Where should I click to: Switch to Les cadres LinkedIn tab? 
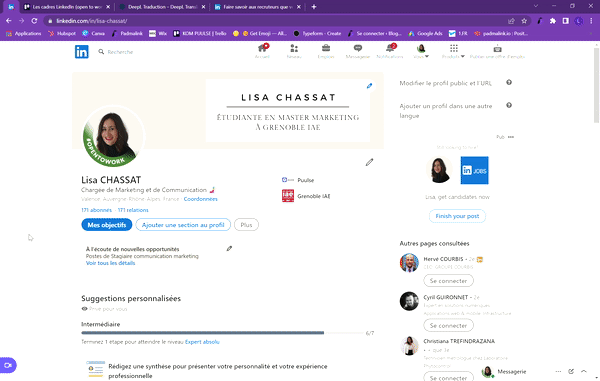click(x=66, y=7)
